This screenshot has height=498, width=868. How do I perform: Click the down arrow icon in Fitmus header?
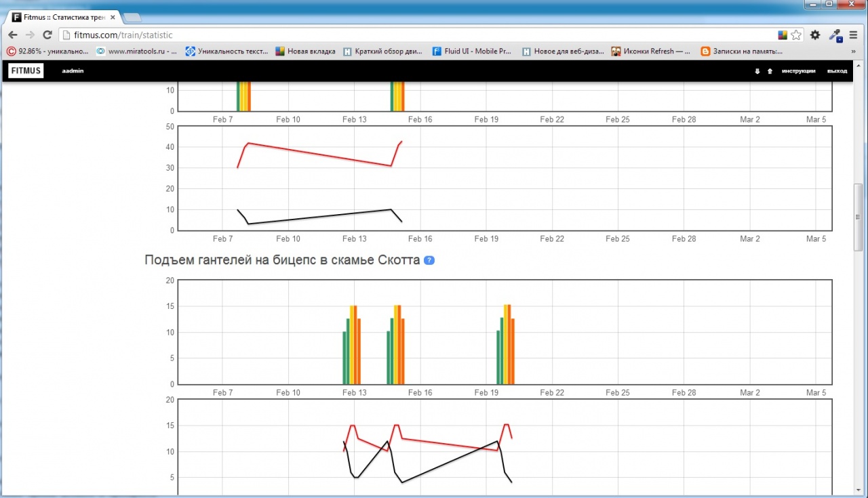point(757,71)
